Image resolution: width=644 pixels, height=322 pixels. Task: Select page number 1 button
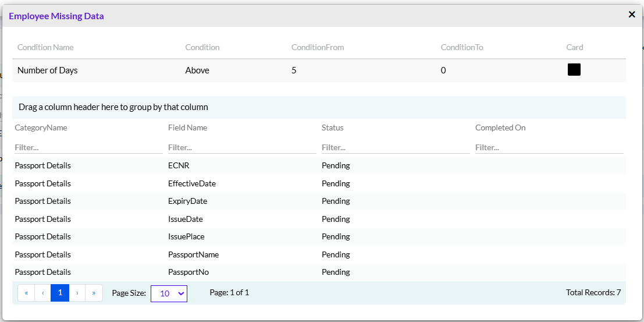tap(60, 293)
